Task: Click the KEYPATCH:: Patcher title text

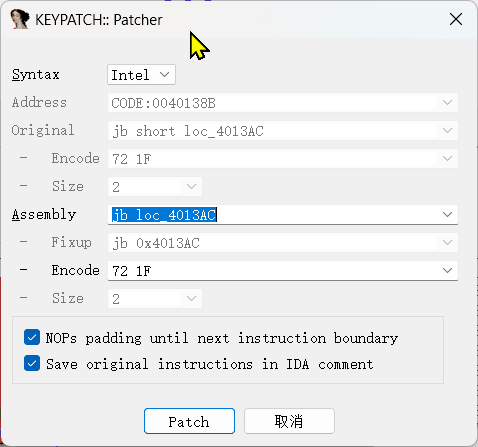Action: pyautogui.click(x=99, y=20)
